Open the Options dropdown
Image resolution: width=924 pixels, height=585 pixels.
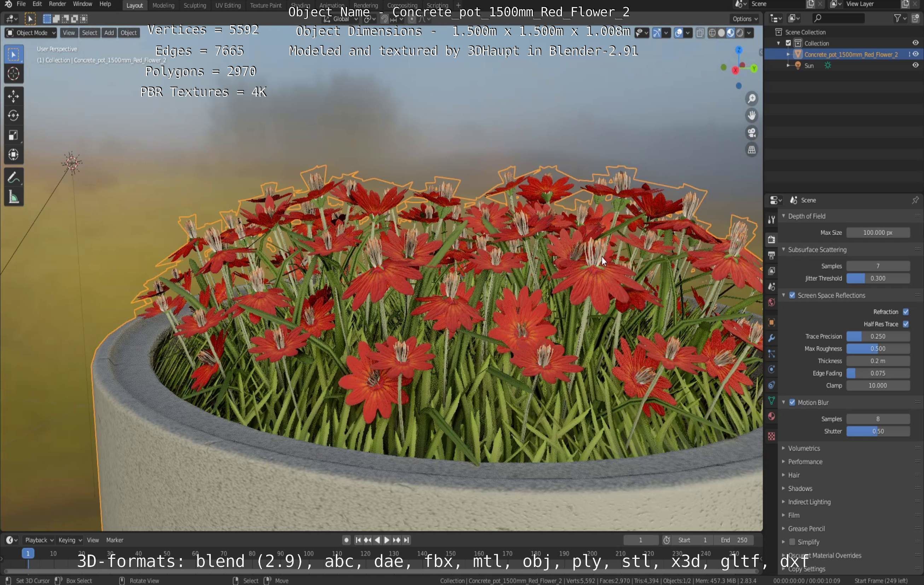745,19
